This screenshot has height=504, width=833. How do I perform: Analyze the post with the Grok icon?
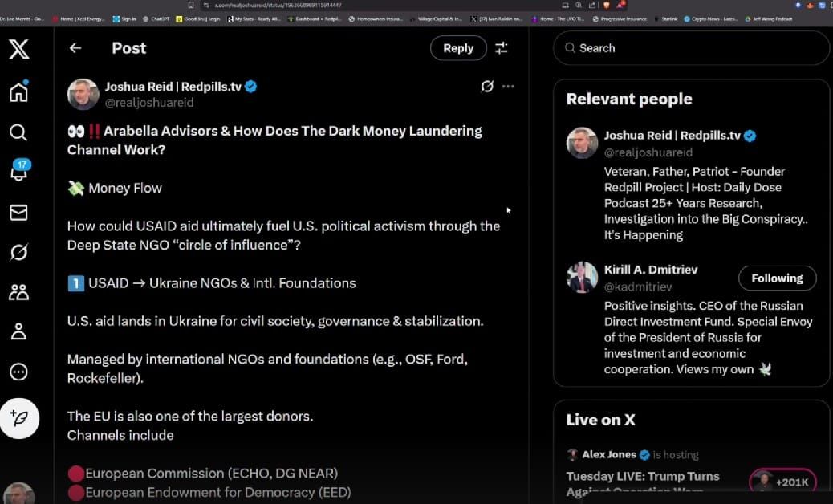tap(487, 87)
